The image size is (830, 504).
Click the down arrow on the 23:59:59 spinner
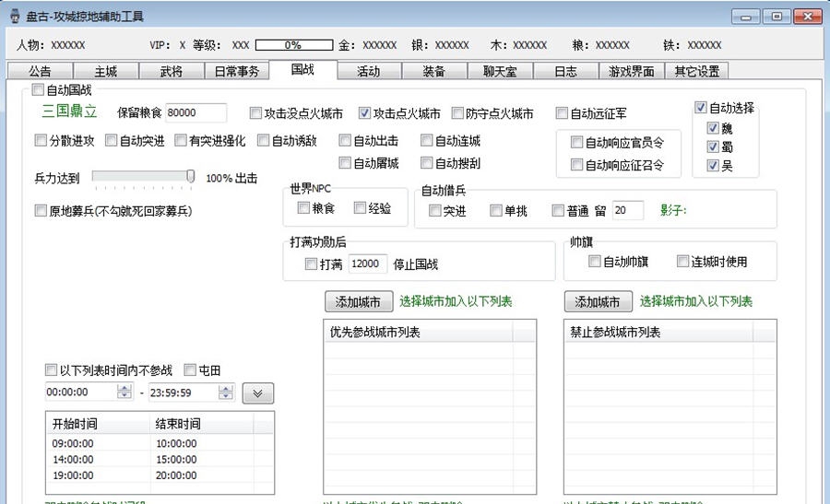click(x=226, y=396)
